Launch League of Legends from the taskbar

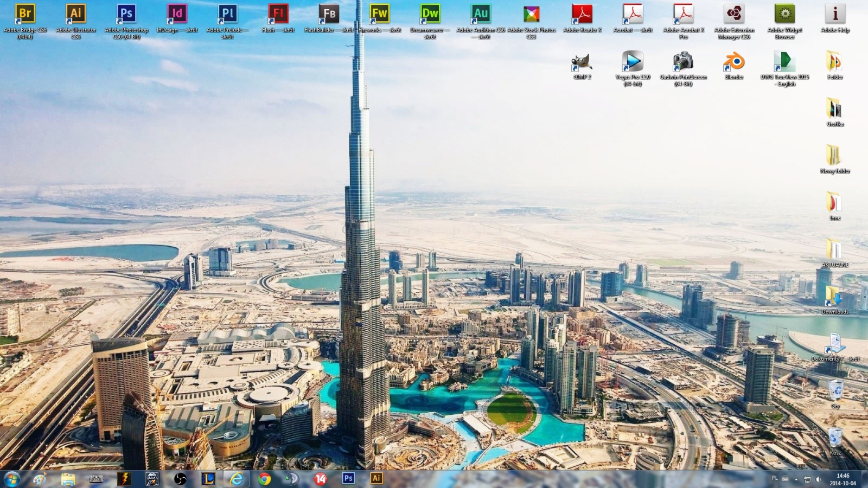208,479
